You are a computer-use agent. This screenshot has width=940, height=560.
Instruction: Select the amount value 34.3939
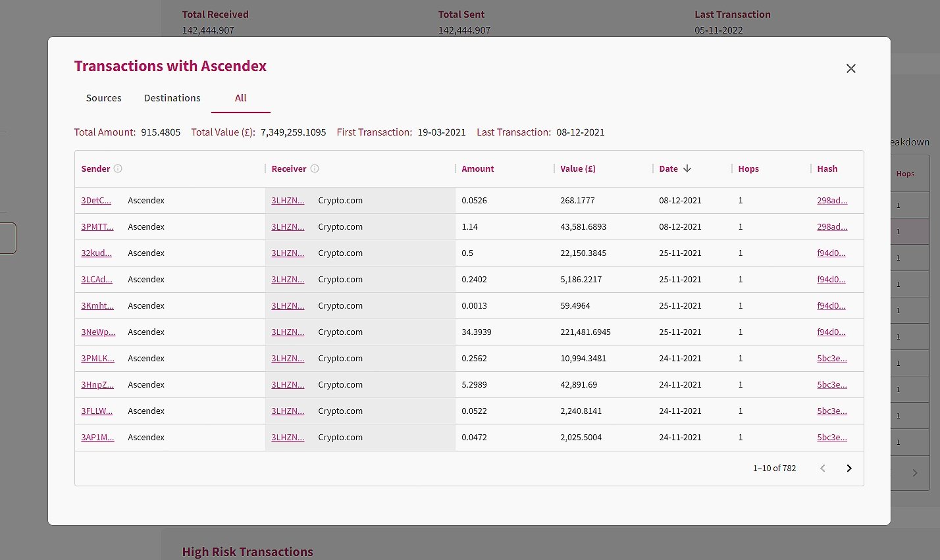tap(477, 332)
